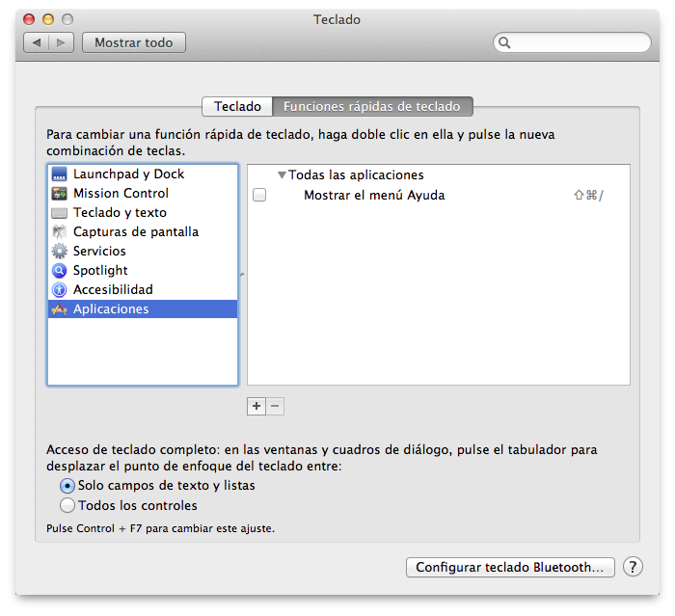Close the Teclado window with red button
The image size is (675, 616).
pos(29,19)
